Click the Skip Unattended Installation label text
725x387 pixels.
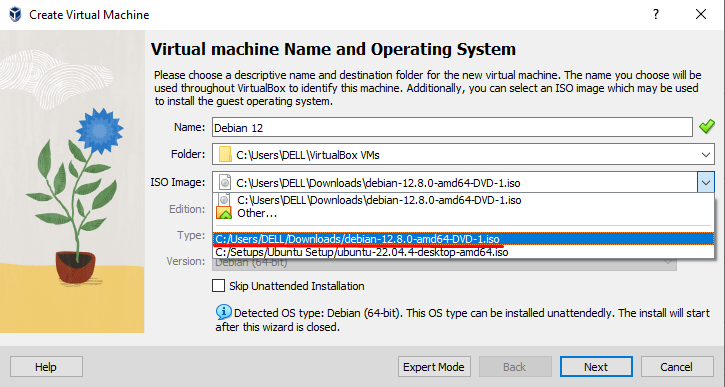click(297, 286)
